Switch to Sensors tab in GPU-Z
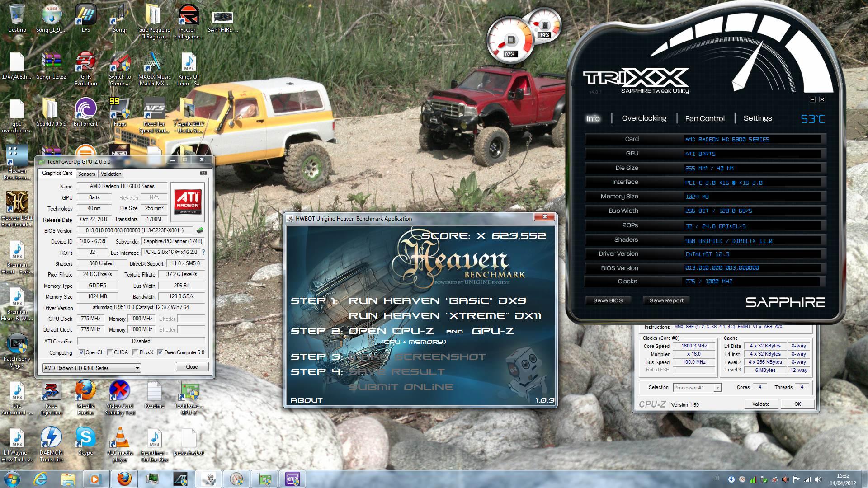The width and height of the screenshot is (868, 488). (86, 174)
